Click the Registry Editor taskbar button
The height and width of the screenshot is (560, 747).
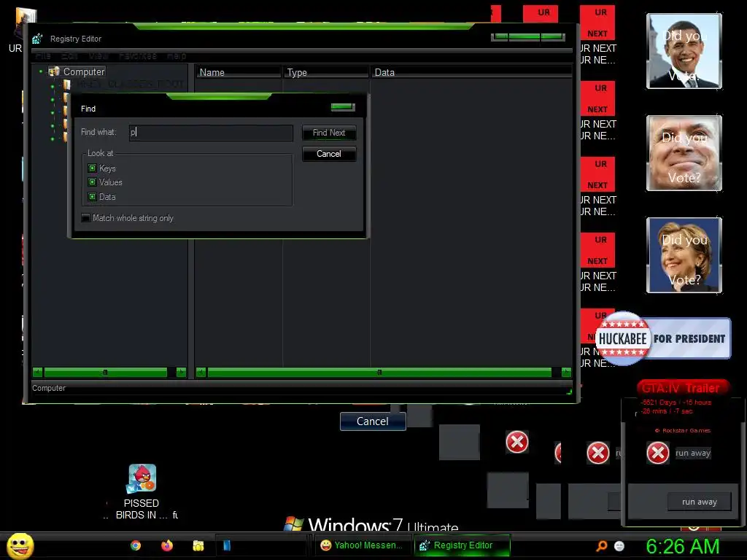462,545
